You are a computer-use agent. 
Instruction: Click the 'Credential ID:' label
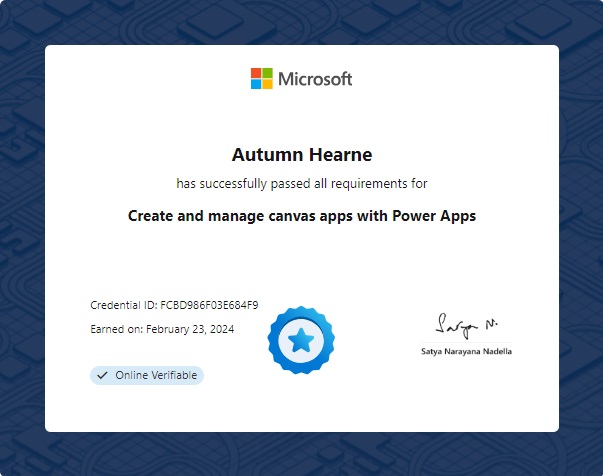click(123, 305)
